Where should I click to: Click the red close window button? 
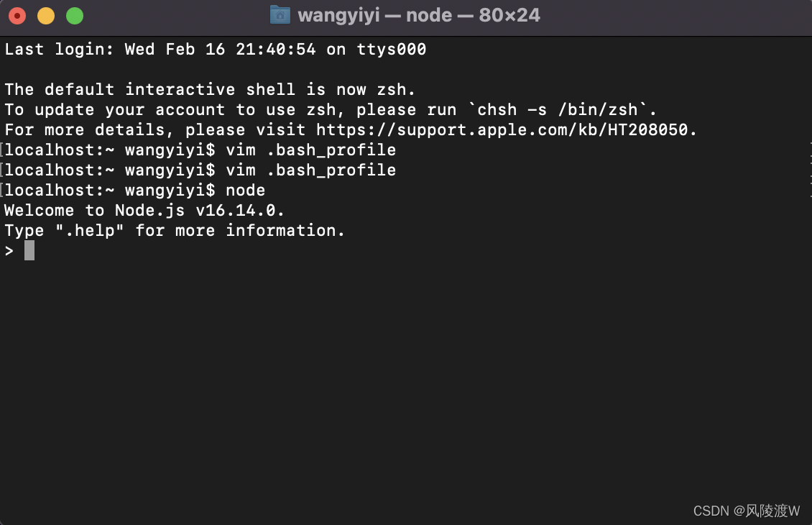[17, 16]
